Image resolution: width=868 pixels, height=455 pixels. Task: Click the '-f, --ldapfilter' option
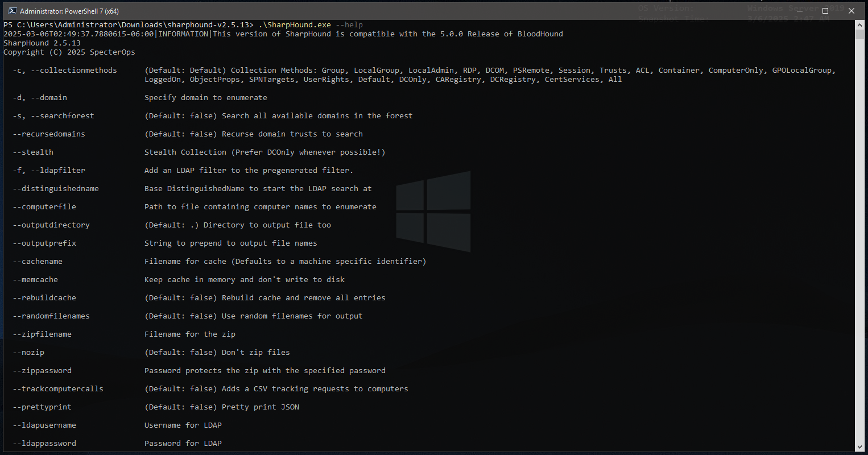pos(49,171)
